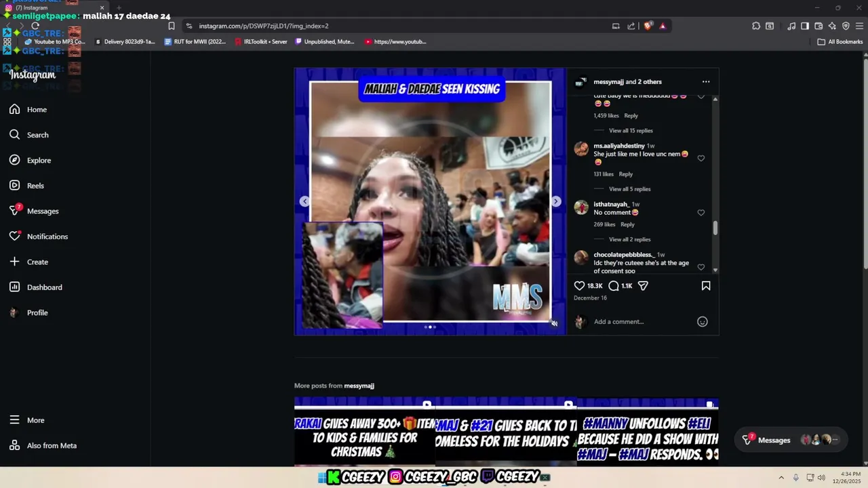868x488 pixels.
Task: Click the comments panel scrollbar thumb
Action: click(x=715, y=228)
